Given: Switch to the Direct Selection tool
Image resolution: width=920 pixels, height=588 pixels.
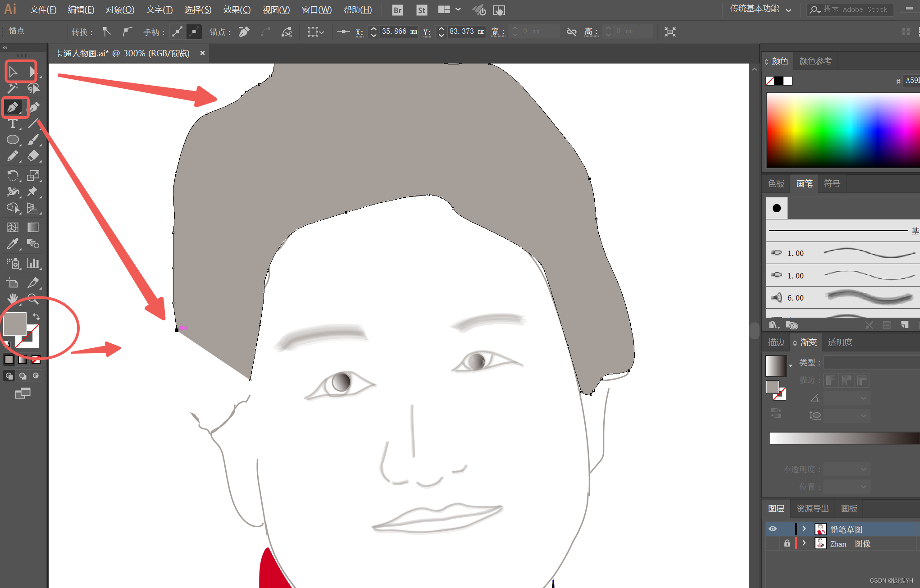Looking at the screenshot, I should pos(32,71).
